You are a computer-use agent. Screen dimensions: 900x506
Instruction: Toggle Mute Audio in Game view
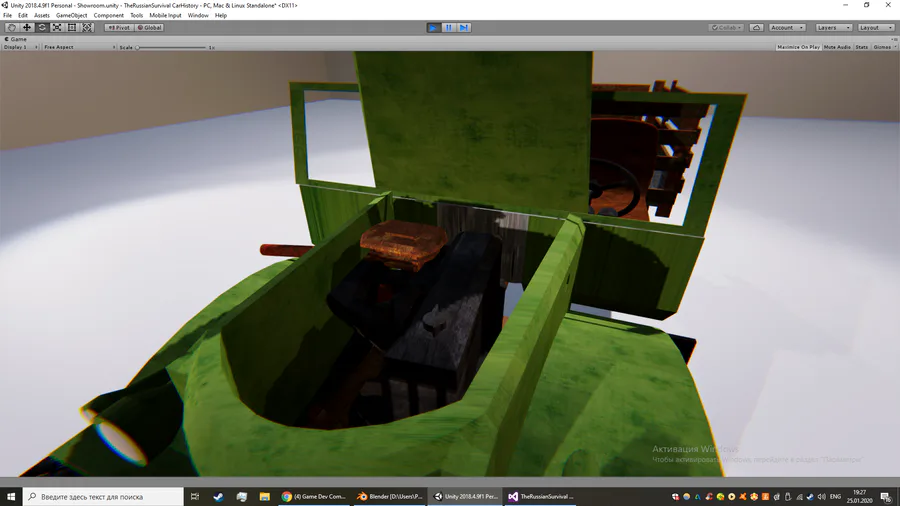[x=837, y=47]
